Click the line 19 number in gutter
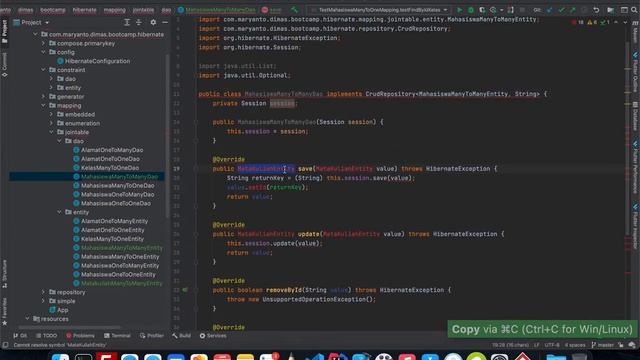Screen dimensions: 640x360 pyautogui.click(x=177, y=169)
